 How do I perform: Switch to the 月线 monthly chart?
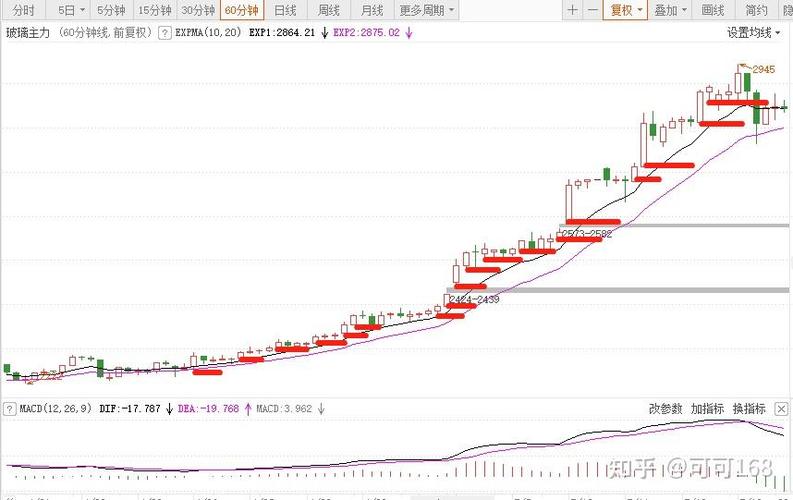pos(372,10)
